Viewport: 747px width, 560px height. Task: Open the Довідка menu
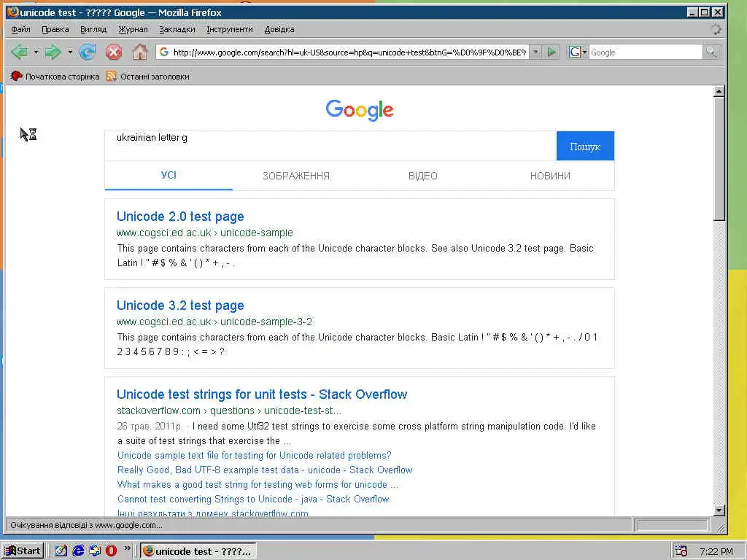(279, 29)
